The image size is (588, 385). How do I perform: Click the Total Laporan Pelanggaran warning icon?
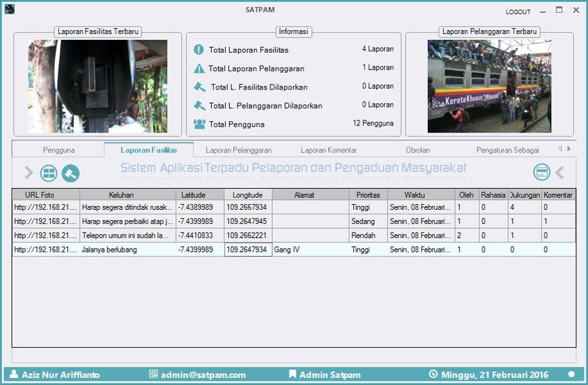199,68
